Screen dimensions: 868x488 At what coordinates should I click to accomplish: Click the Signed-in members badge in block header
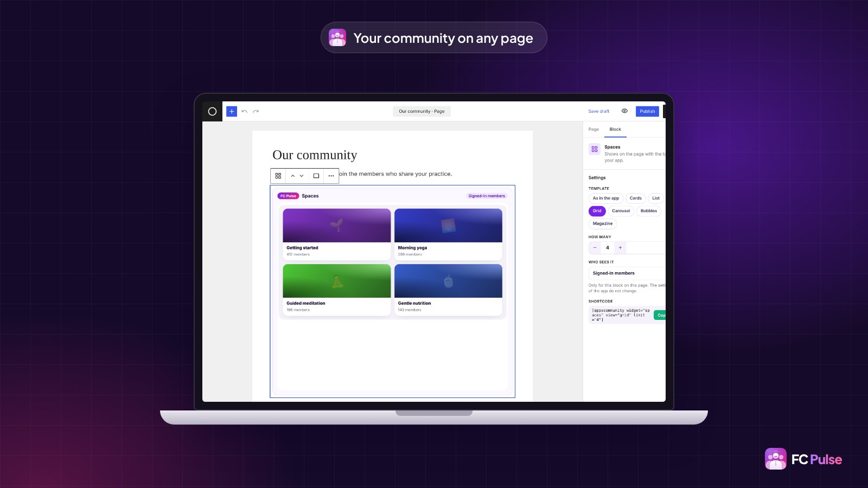pos(487,196)
